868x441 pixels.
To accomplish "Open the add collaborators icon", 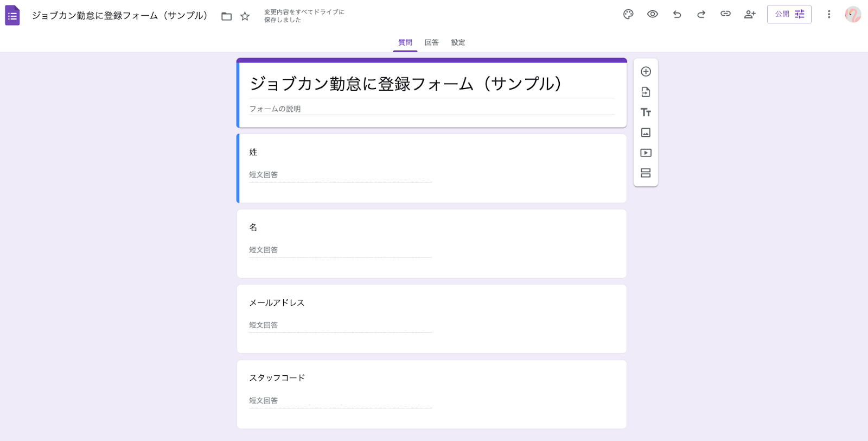I will (750, 15).
